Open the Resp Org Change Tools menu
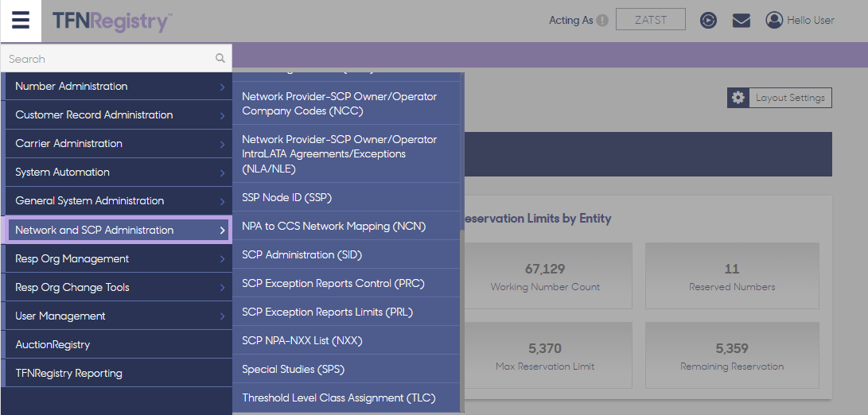This screenshot has width=868, height=415. point(119,287)
